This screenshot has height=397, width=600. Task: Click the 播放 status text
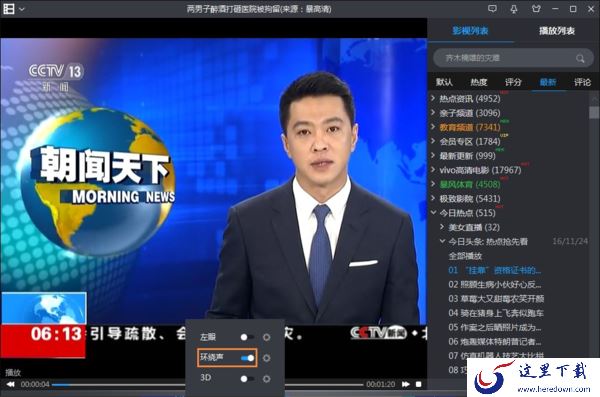pyautogui.click(x=13, y=372)
